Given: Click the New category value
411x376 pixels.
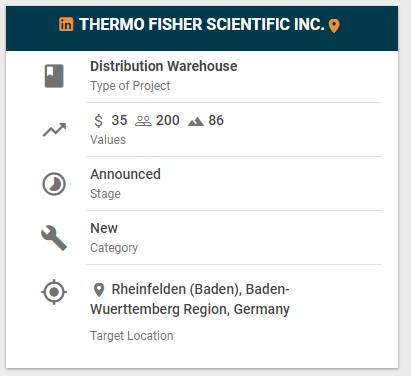Looking at the screenshot, I should [x=104, y=228].
